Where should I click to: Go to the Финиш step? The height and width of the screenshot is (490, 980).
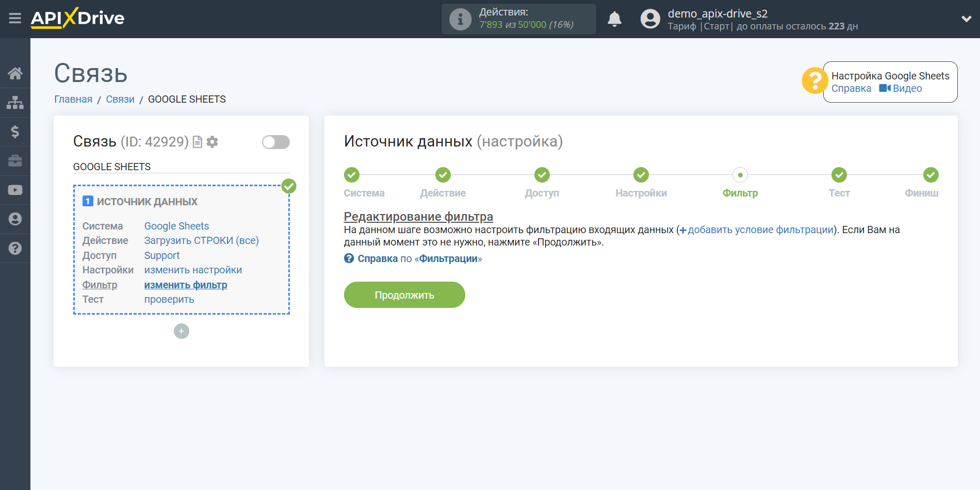(x=931, y=175)
